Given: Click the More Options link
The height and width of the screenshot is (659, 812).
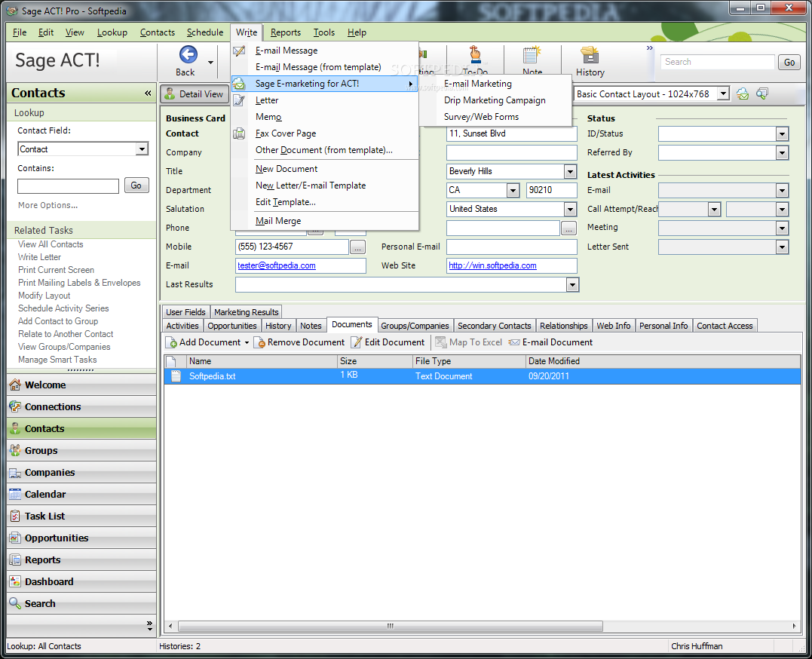Looking at the screenshot, I should 47,205.
